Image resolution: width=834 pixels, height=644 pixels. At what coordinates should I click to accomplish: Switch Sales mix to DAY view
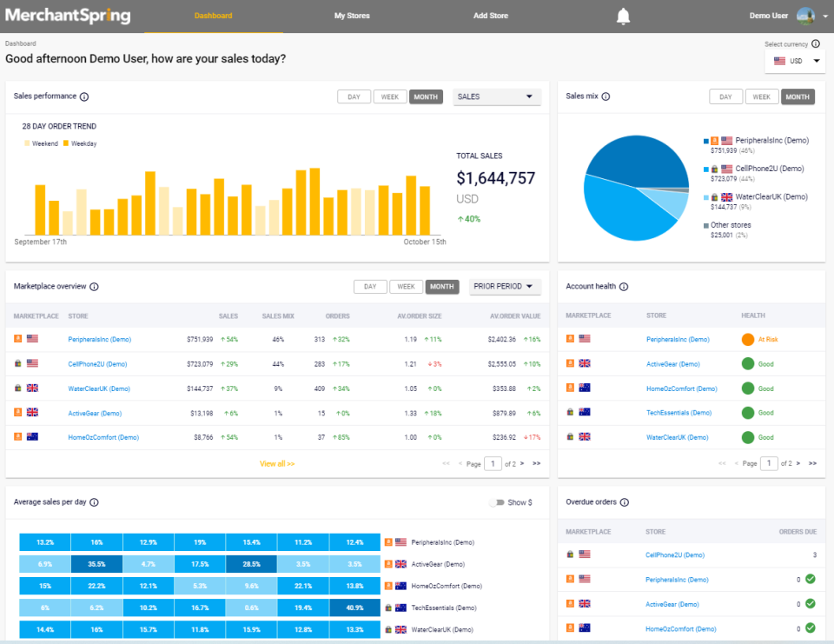point(725,96)
